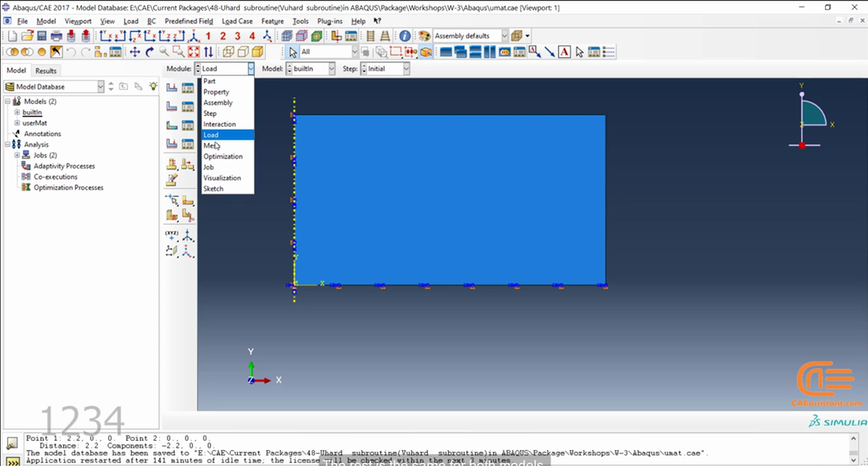Click the Undo icon
This screenshot has height=466, width=868.
[71, 52]
